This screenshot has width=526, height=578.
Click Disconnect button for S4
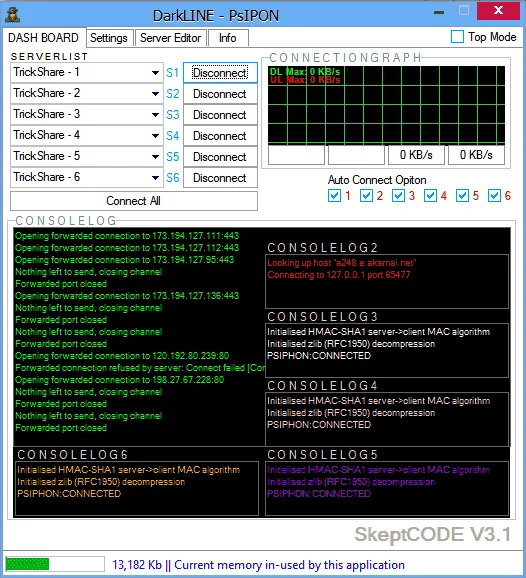tap(220, 136)
